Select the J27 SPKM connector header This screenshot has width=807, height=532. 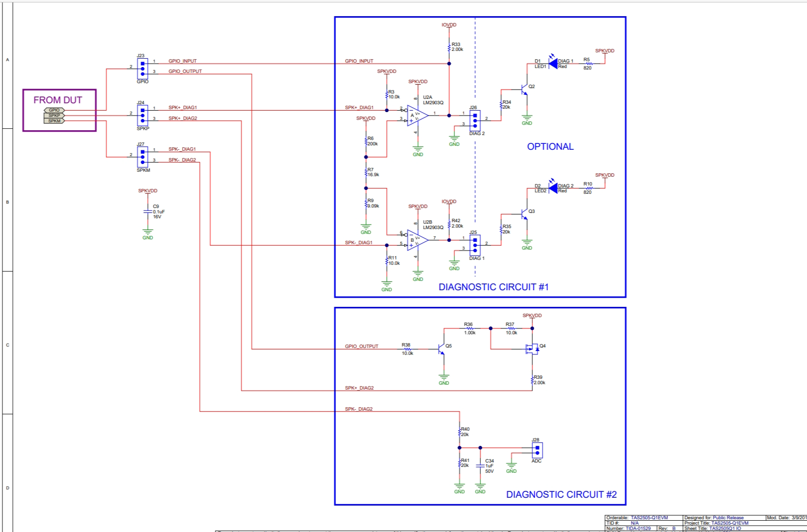click(142, 157)
